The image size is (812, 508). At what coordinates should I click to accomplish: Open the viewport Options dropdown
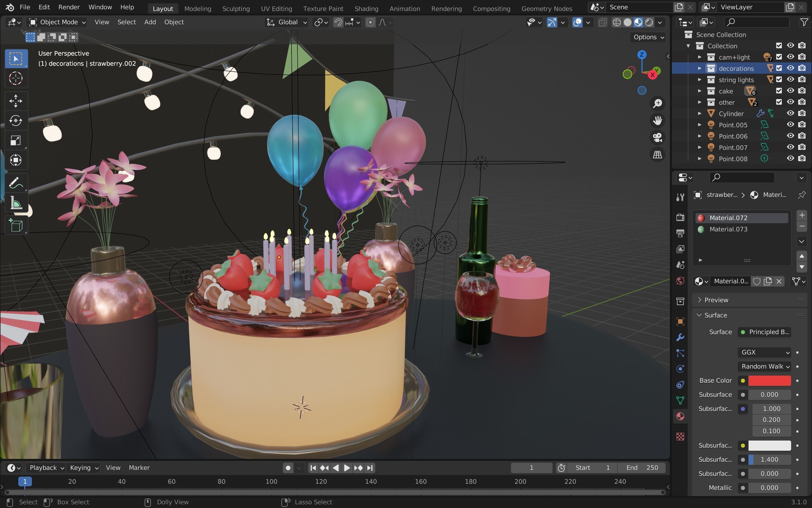[648, 37]
